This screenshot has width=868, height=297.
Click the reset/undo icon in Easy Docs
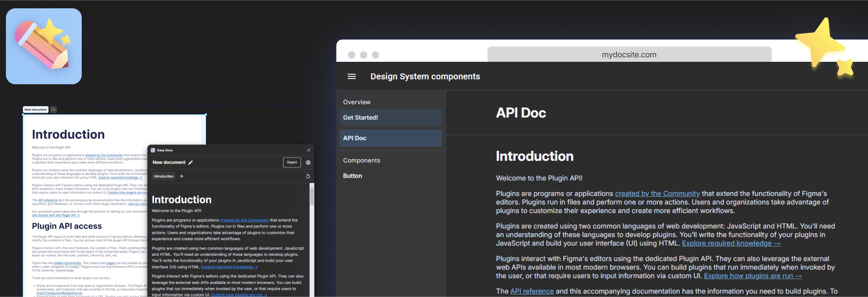(x=308, y=176)
